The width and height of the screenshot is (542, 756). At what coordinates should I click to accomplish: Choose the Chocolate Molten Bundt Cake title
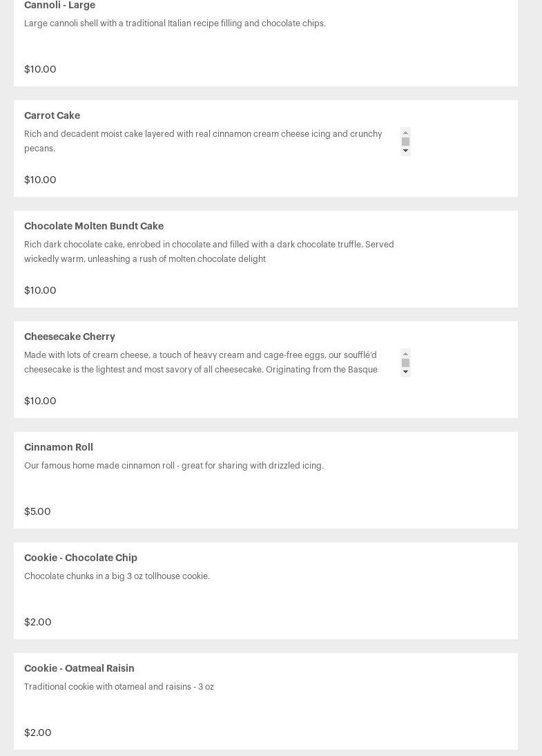tap(94, 226)
